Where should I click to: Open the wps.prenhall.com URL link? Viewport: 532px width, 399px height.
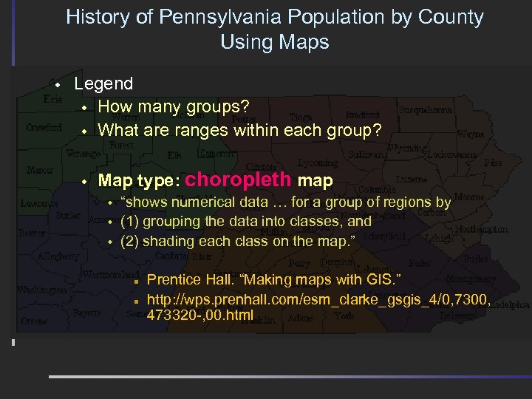coord(318,300)
